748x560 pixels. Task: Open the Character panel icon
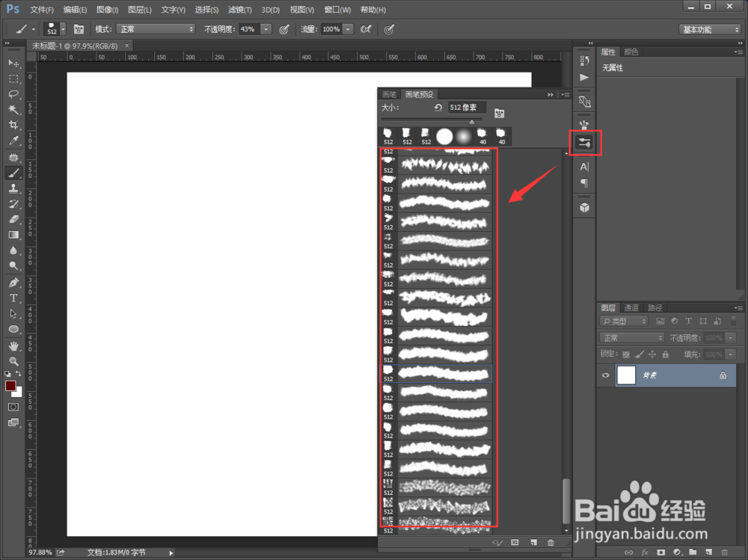click(584, 167)
